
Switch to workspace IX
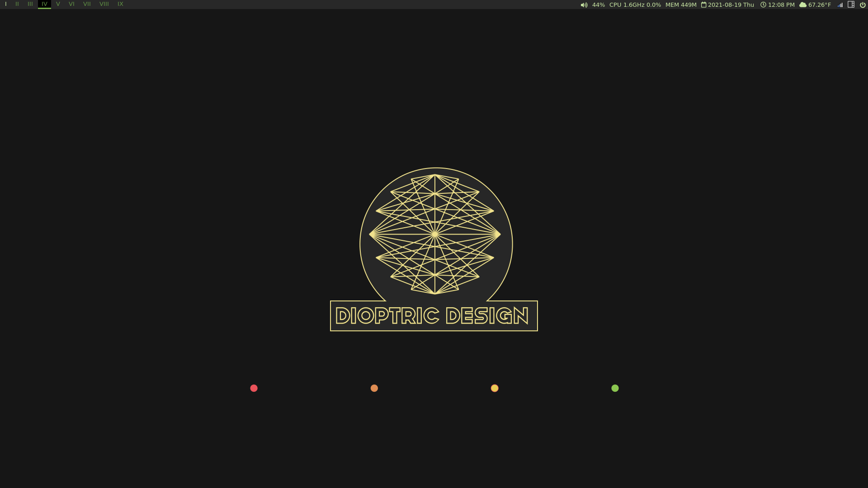[120, 4]
